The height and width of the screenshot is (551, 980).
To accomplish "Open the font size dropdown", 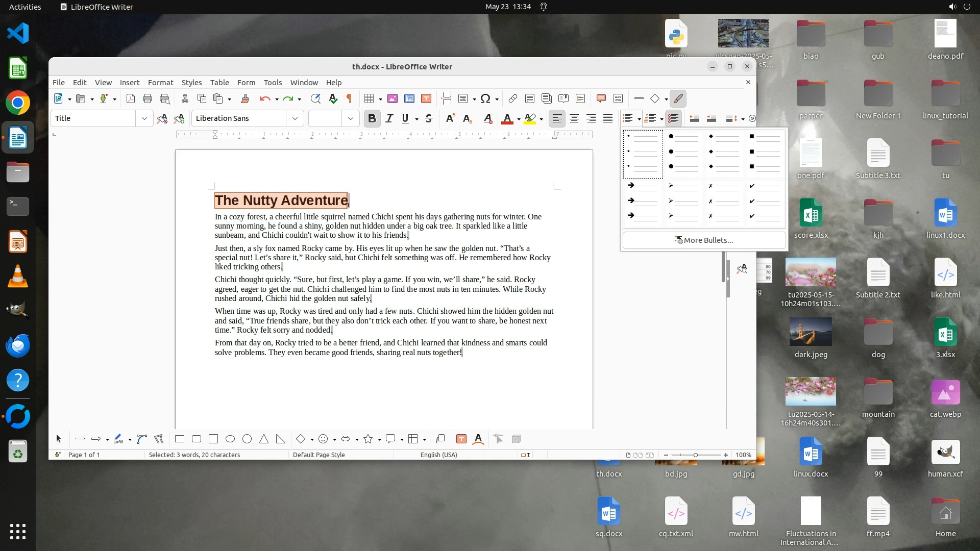I will 350,118.
